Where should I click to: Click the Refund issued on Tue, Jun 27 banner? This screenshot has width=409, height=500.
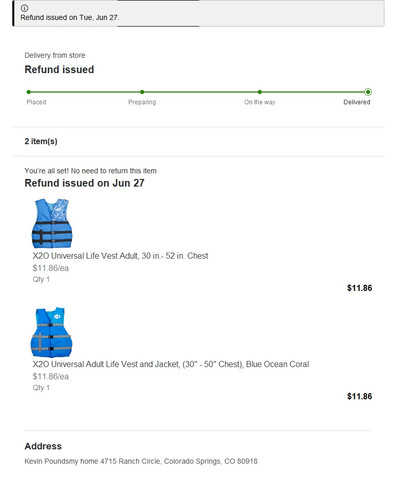199,13
